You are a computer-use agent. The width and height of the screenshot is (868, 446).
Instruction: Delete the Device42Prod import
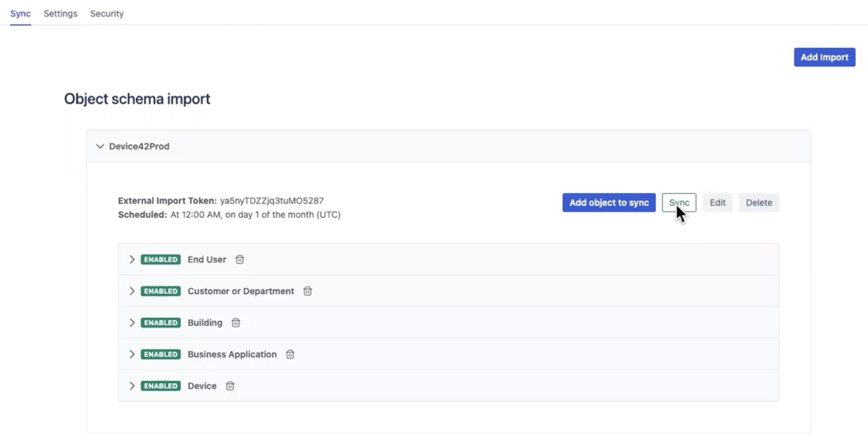(x=759, y=203)
